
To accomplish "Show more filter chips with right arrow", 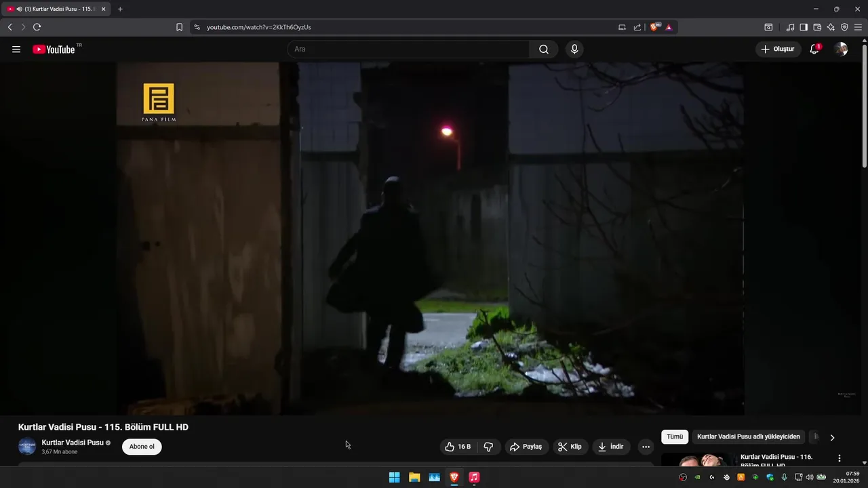I will pos(832,437).
